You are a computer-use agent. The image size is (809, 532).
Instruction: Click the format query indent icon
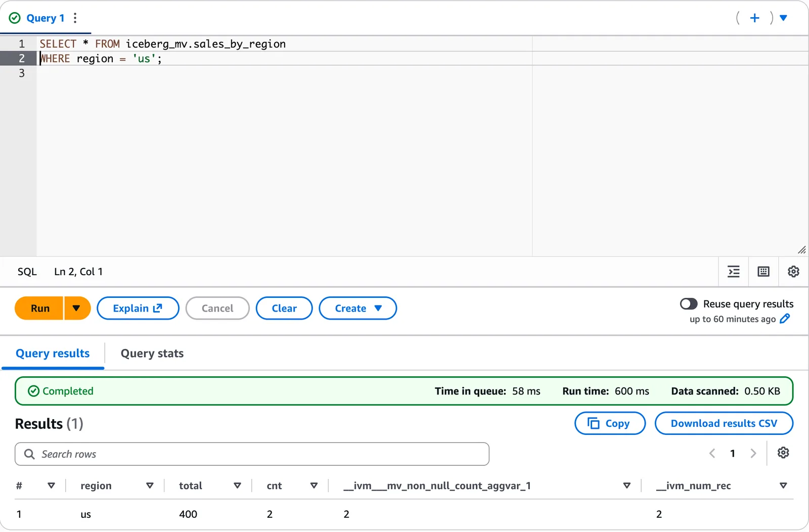734,272
